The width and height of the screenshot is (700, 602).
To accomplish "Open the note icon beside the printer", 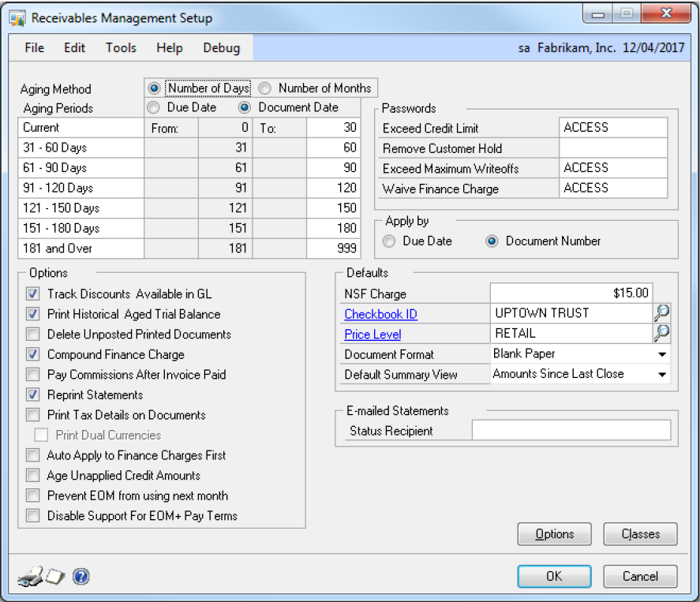I will coord(54,578).
